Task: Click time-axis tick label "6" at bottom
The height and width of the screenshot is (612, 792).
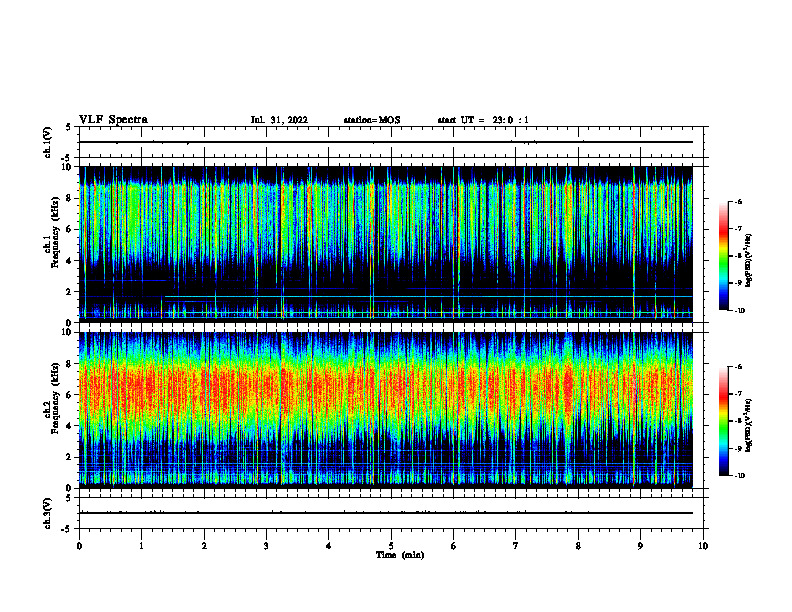Action: click(x=454, y=546)
